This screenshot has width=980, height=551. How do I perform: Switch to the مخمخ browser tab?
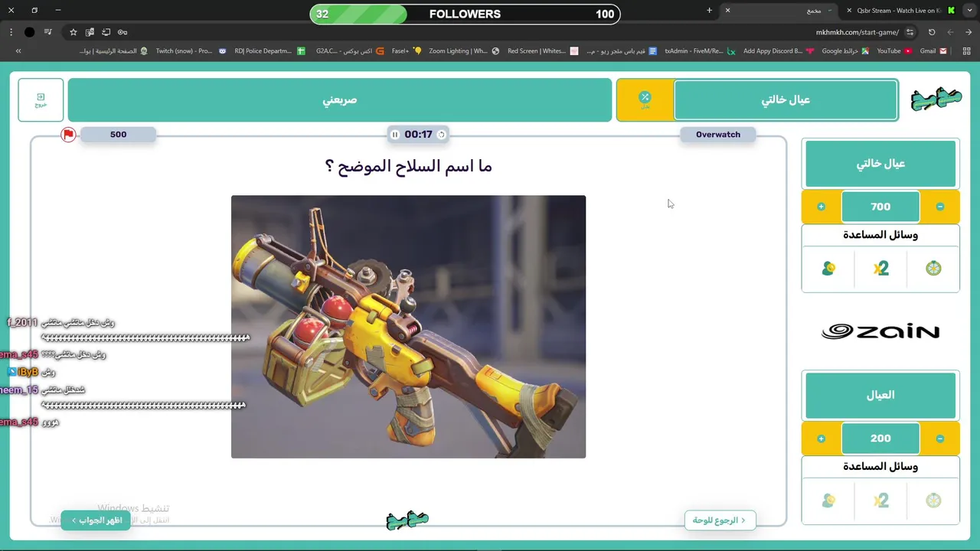click(781, 11)
